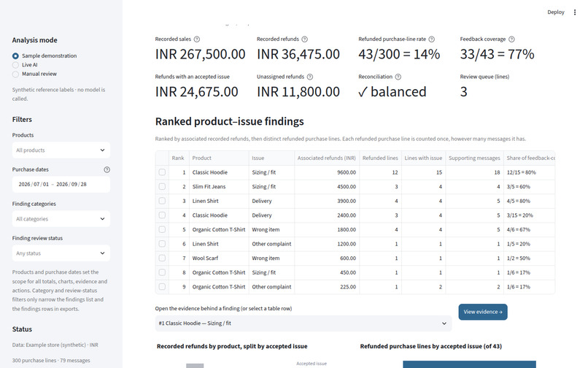
Task: Open the Finding review status dropdown
Action: point(61,253)
